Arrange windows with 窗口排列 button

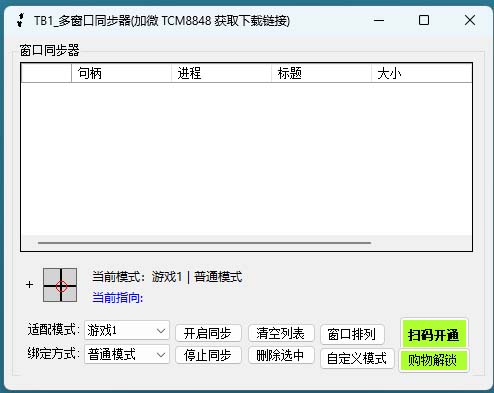352,334
